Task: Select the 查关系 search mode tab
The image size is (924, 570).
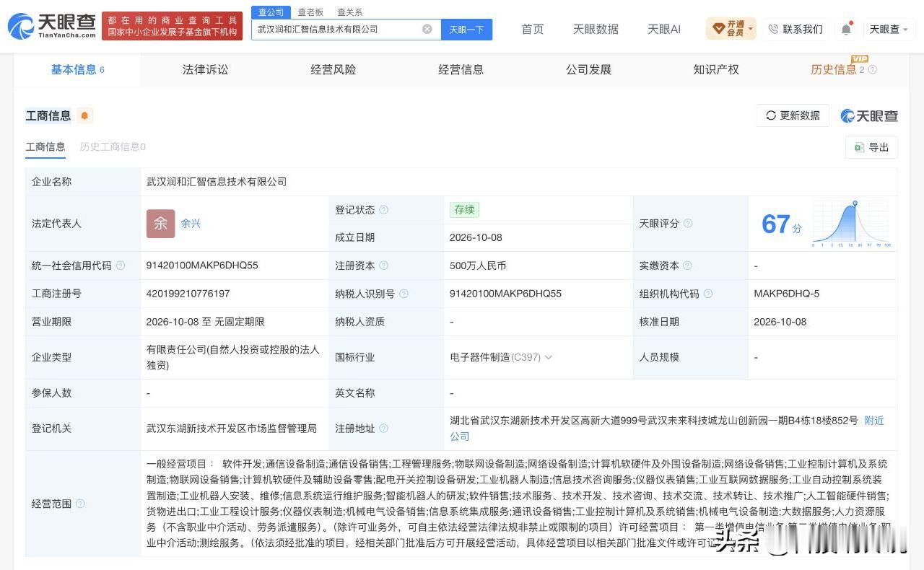Action: 349,12
